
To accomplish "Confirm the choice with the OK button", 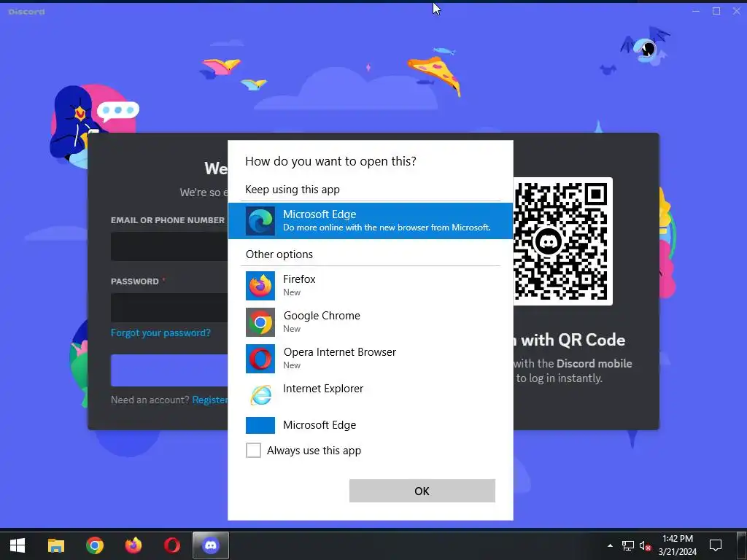I will (x=422, y=491).
